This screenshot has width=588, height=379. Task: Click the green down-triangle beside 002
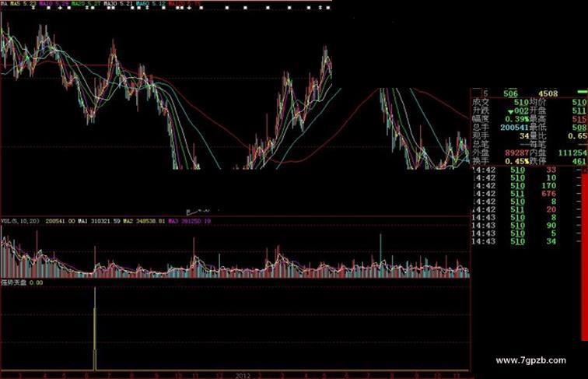(510, 112)
